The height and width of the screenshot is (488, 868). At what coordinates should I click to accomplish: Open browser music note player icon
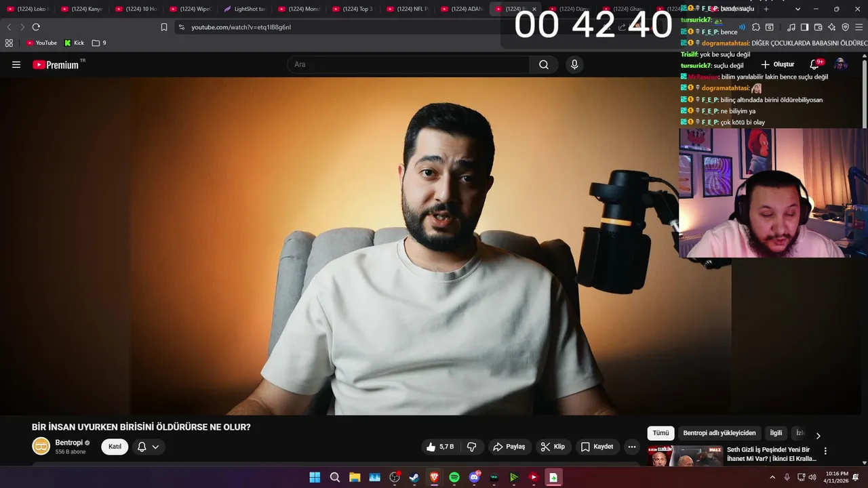tap(791, 27)
